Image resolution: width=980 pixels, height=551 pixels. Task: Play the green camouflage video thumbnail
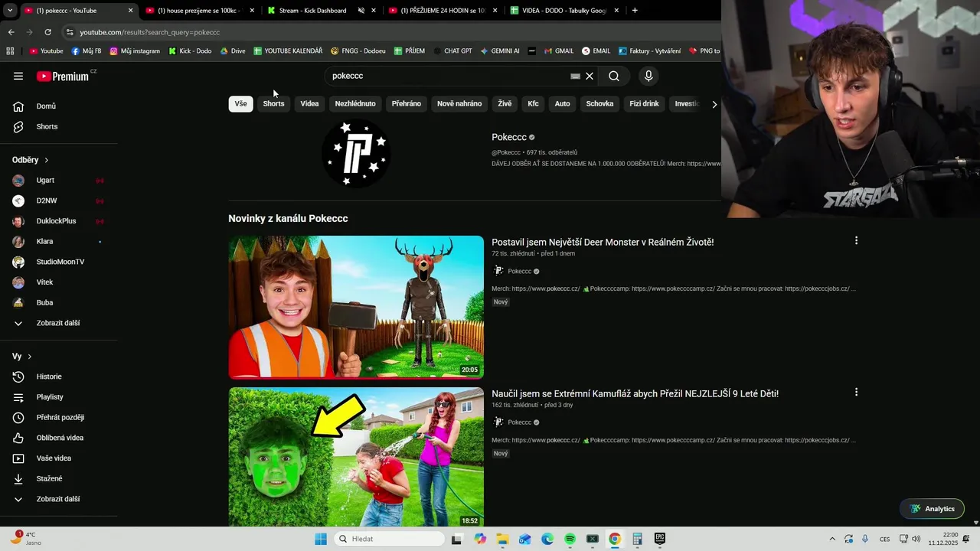pos(356,457)
